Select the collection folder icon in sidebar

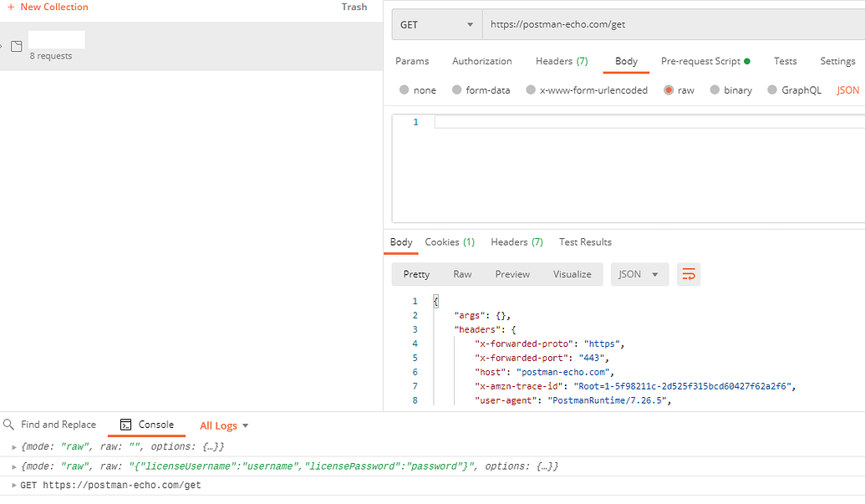coord(16,47)
